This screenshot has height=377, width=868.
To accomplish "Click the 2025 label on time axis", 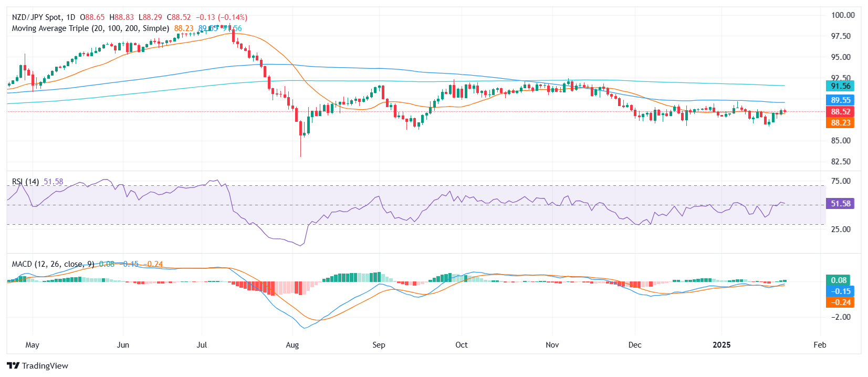I will (721, 345).
